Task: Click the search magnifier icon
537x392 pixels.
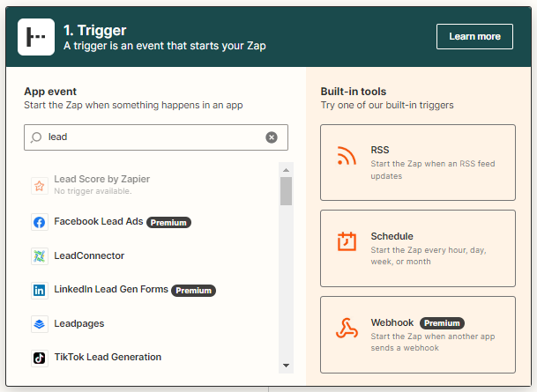Action: pyautogui.click(x=36, y=137)
